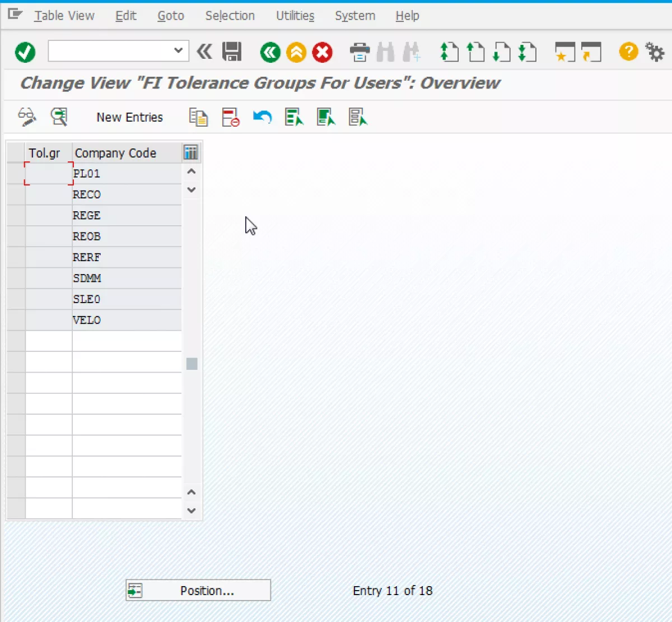Viewport: 672px width, 622px height.
Task: Select company code SLE0 cell
Action: 127,299
